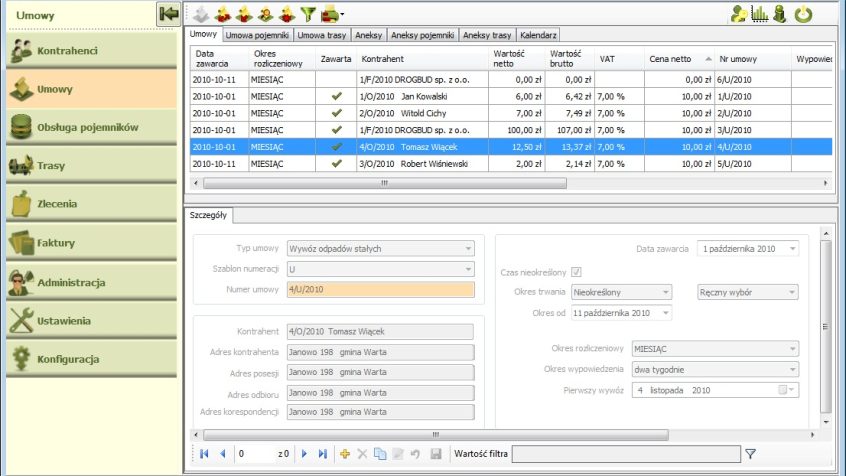Screen dimensions: 846x476
Task: Sort by Cena netto column header
Action: point(679,59)
